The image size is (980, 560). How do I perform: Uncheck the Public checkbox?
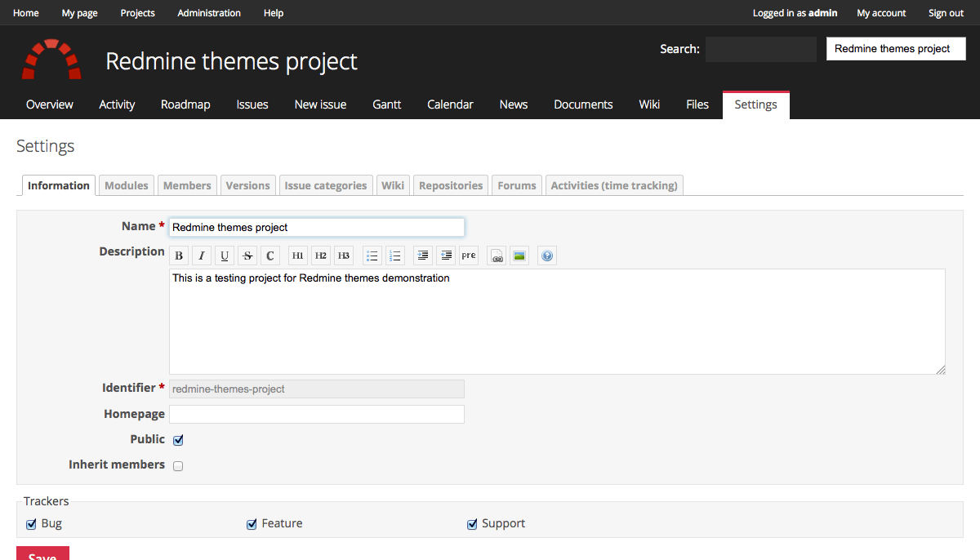[x=178, y=440]
